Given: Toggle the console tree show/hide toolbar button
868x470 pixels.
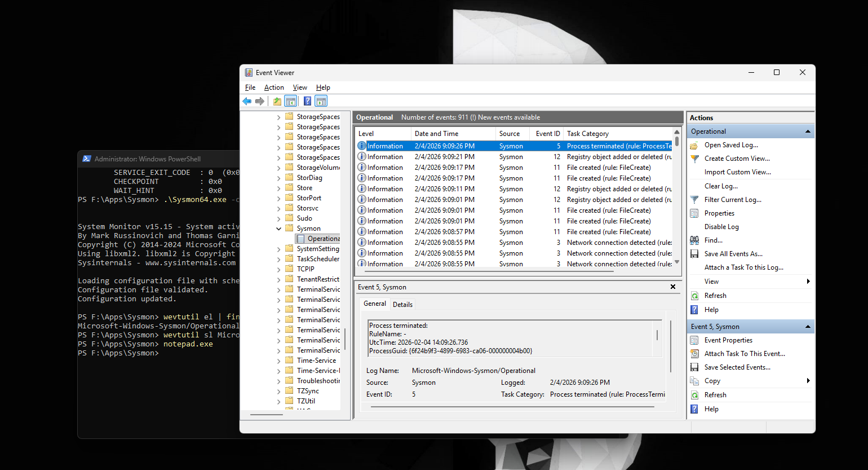Looking at the screenshot, I should click(291, 100).
